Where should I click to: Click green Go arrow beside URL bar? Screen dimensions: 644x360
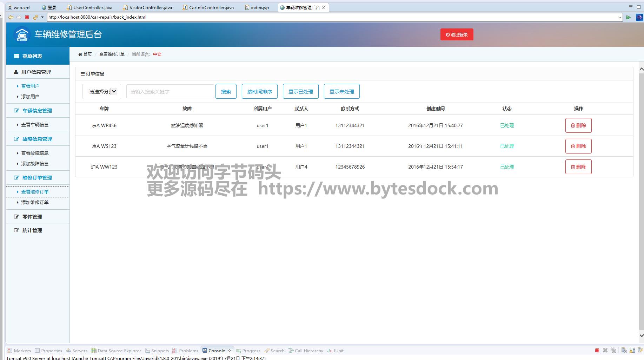(x=629, y=17)
